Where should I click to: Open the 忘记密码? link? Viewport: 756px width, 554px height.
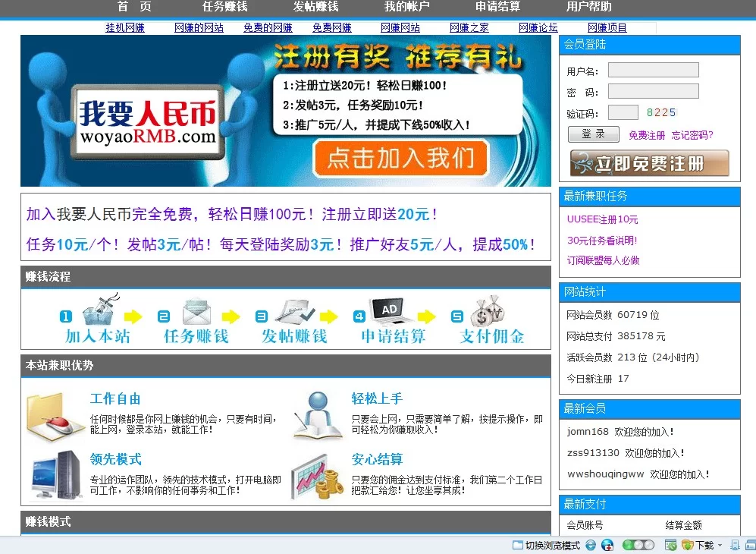click(692, 135)
